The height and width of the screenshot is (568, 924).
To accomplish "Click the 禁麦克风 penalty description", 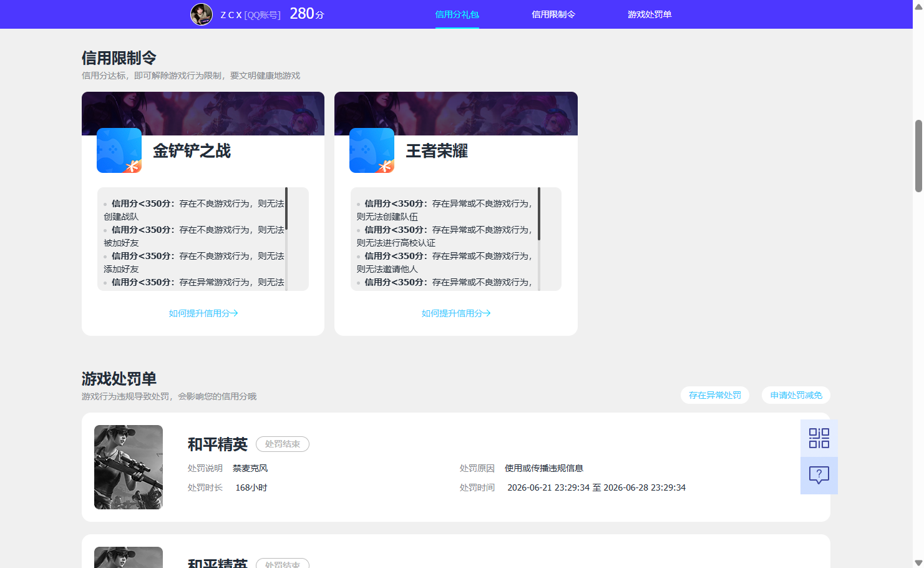I will click(x=250, y=468).
